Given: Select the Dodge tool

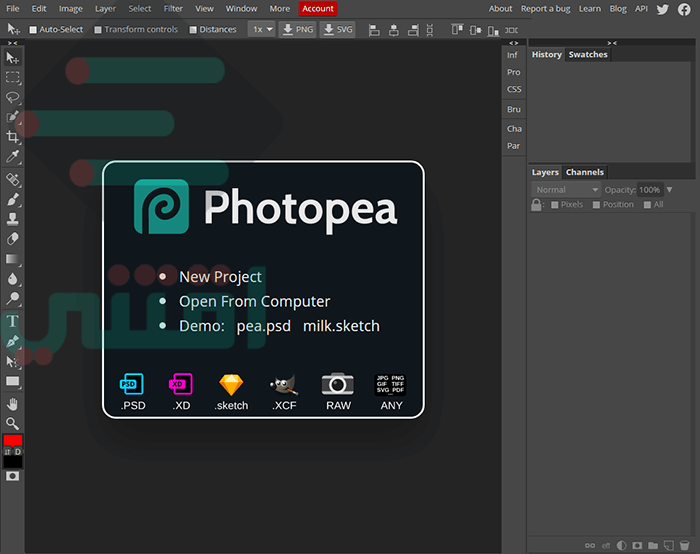Looking at the screenshot, I should point(12,298).
